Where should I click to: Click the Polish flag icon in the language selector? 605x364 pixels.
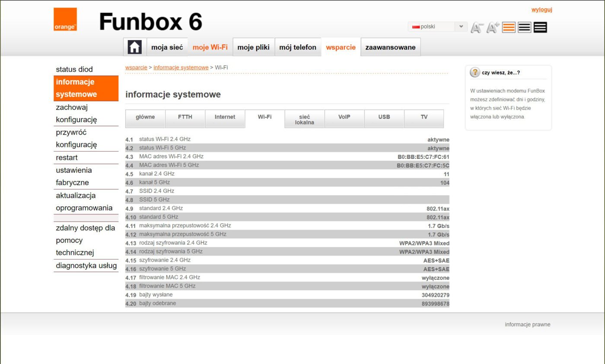(x=416, y=26)
